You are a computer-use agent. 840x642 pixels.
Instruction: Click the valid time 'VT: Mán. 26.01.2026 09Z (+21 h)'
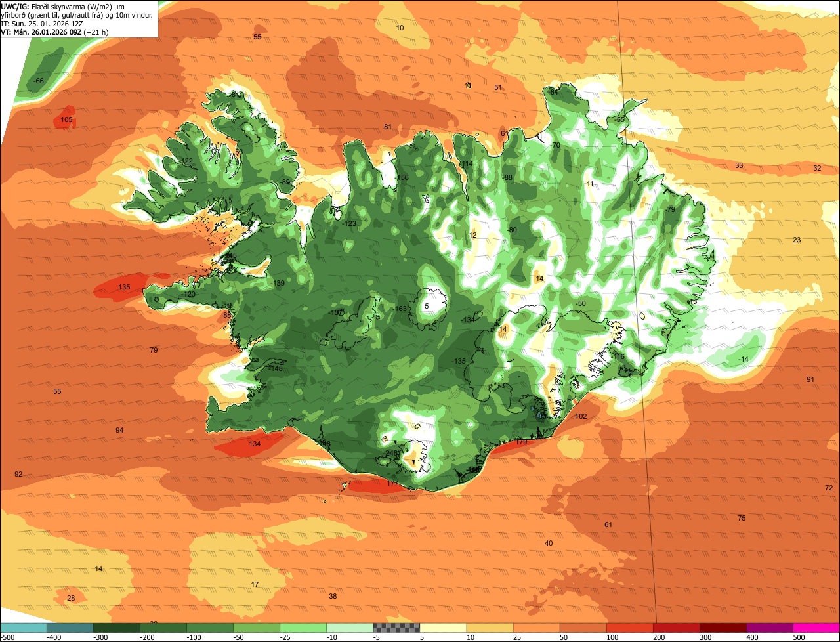pyautogui.click(x=54, y=32)
